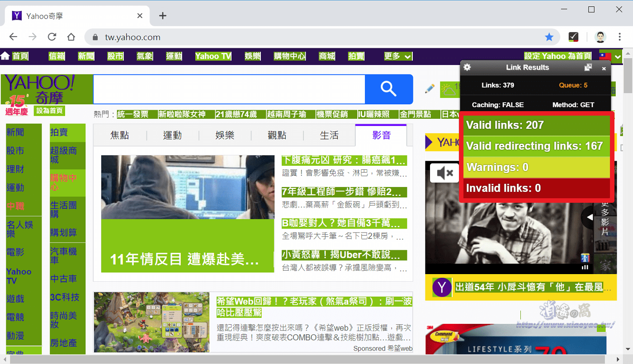Open headline 小黃怒轟！揭Uber不敢說

[344, 255]
